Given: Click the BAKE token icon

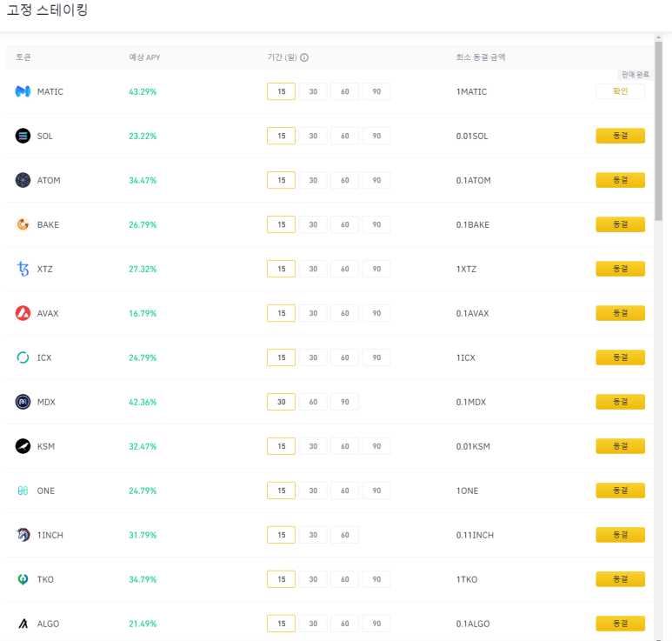Looking at the screenshot, I should pos(23,224).
